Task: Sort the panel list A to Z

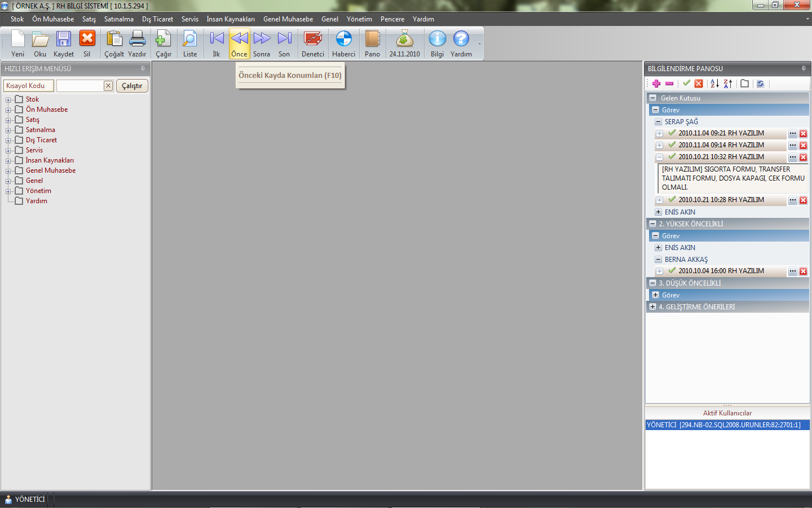Action: point(714,84)
